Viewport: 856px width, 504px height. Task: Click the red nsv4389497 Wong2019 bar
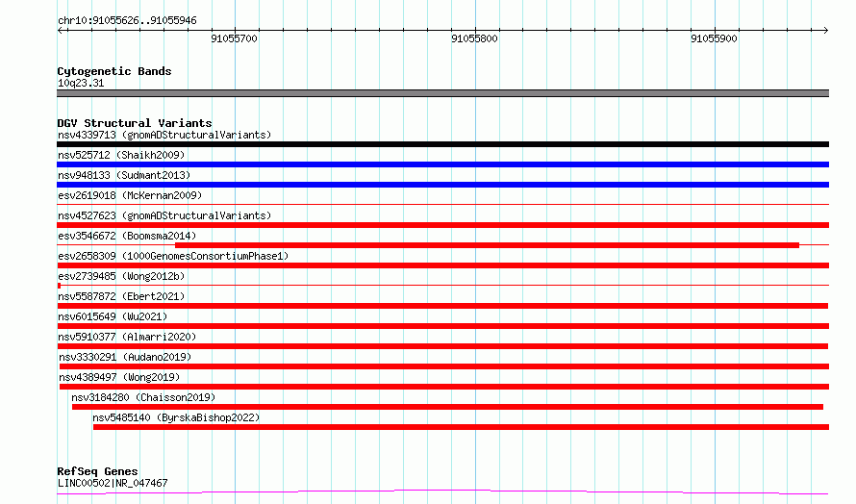point(444,387)
